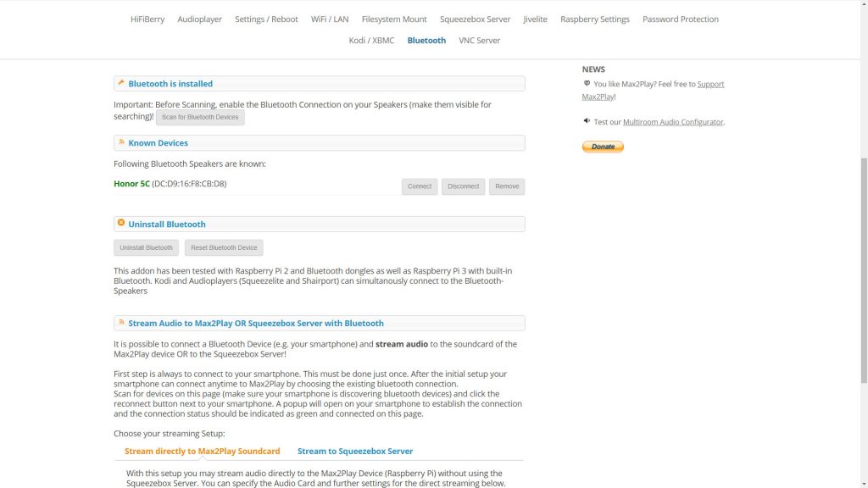
Task: Click the orange X icon beside Uninstall Bluetooth
Action: click(121, 223)
